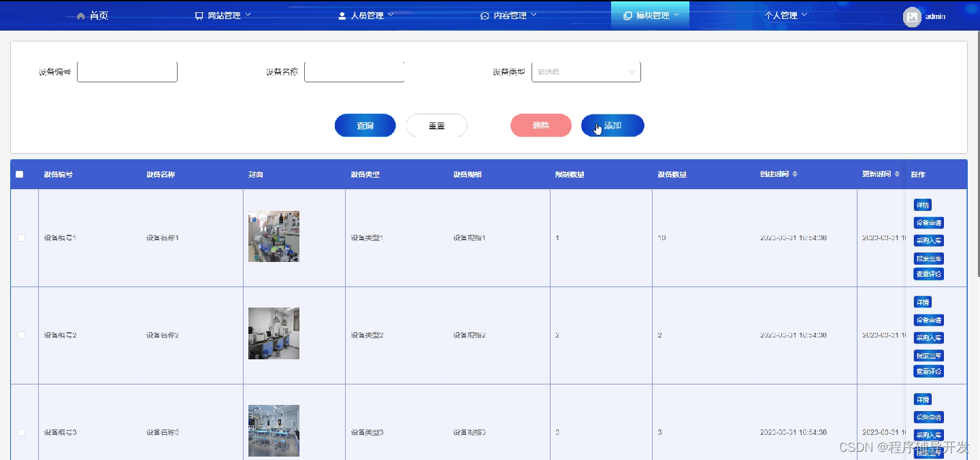Click the 添加 button
The width and height of the screenshot is (980, 460).
612,126
